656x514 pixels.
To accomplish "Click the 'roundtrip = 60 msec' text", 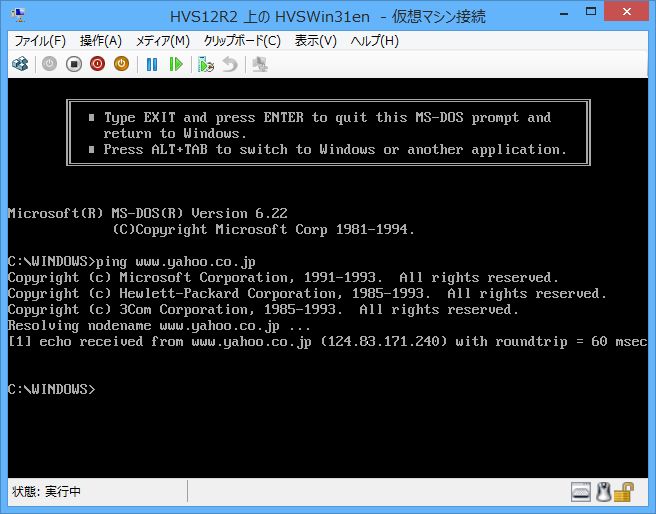I will pos(571,342).
